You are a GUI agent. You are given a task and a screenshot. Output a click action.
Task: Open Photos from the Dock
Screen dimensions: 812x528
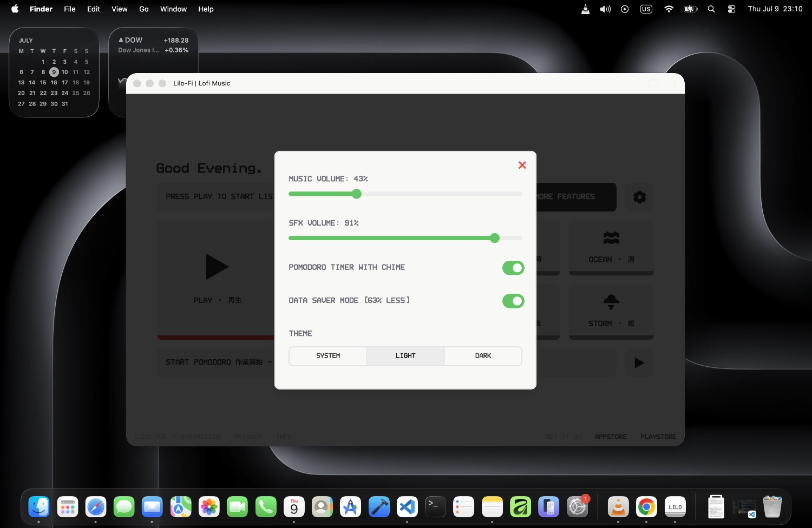pyautogui.click(x=209, y=507)
